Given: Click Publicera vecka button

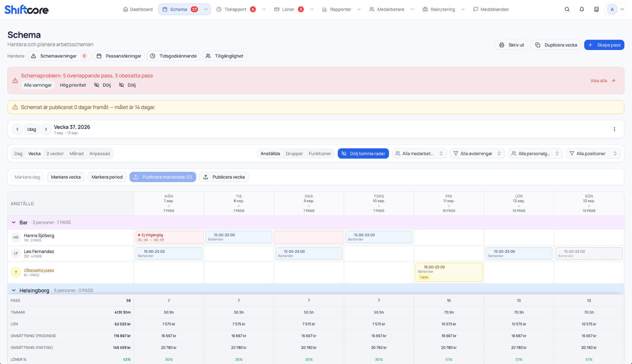Looking at the screenshot, I should [x=224, y=177].
